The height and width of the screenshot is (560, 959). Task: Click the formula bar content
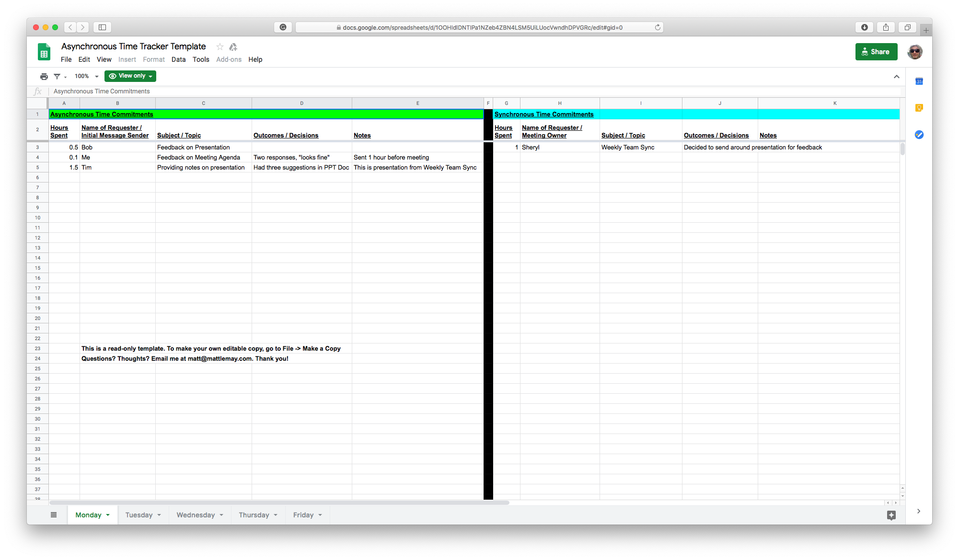[102, 91]
